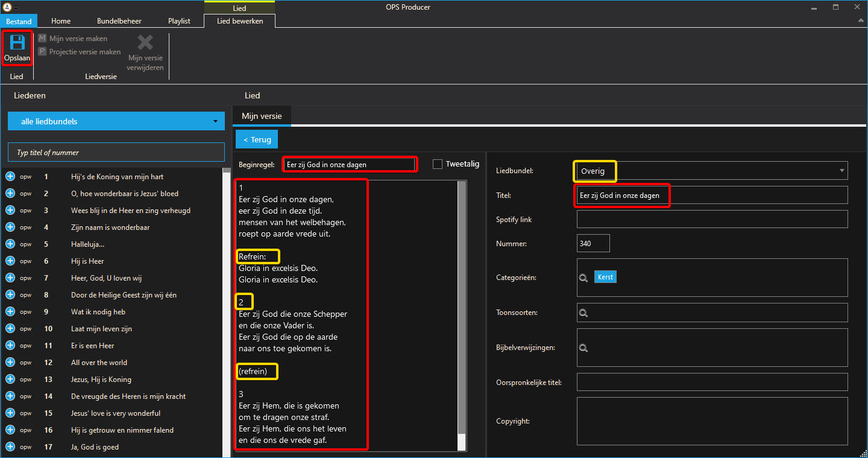Click the Copyright text area
868x458 pixels.
[x=712, y=421]
